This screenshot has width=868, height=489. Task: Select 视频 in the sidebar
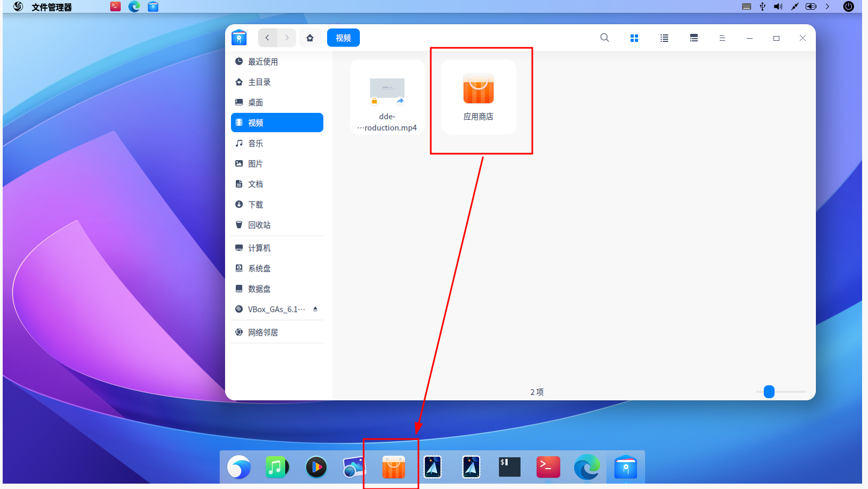click(277, 123)
